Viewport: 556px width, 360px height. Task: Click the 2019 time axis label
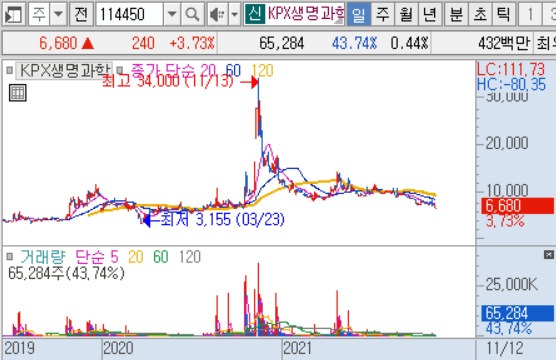pyautogui.click(x=20, y=348)
